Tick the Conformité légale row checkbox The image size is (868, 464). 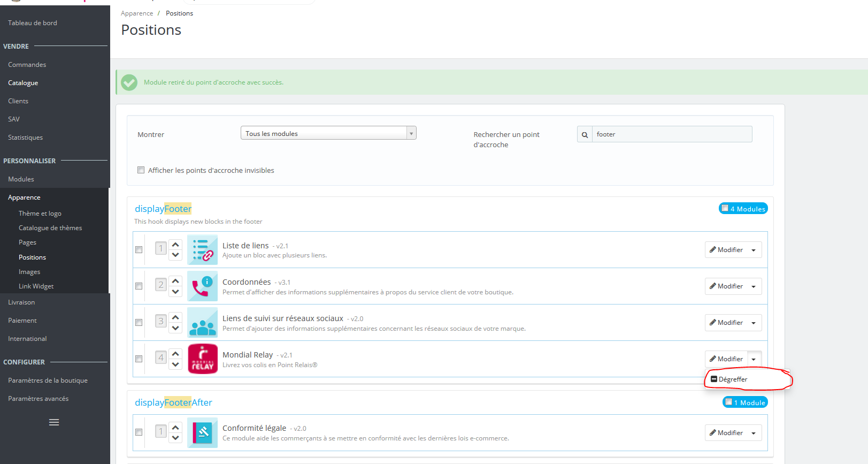(x=139, y=432)
